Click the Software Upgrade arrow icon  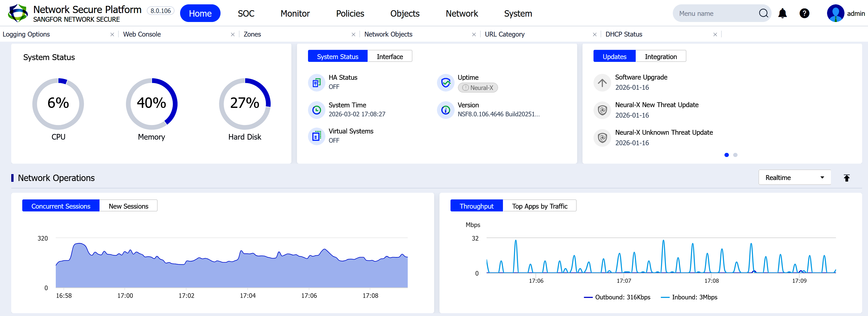[x=602, y=83]
